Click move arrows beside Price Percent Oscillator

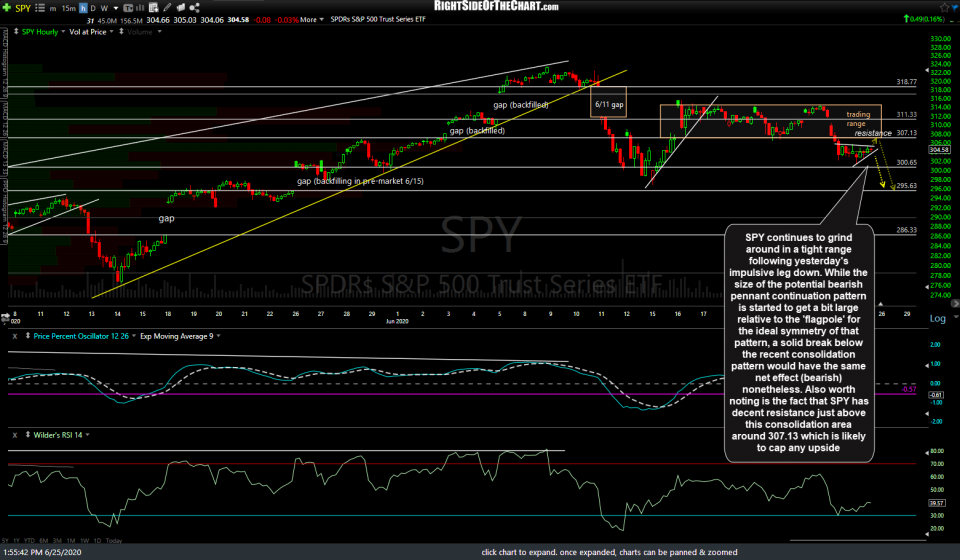point(28,336)
